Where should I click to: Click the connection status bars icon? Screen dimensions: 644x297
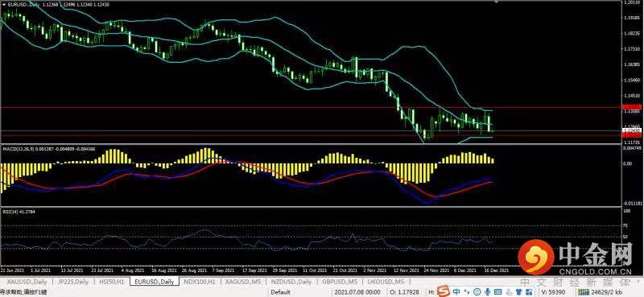[584, 292]
